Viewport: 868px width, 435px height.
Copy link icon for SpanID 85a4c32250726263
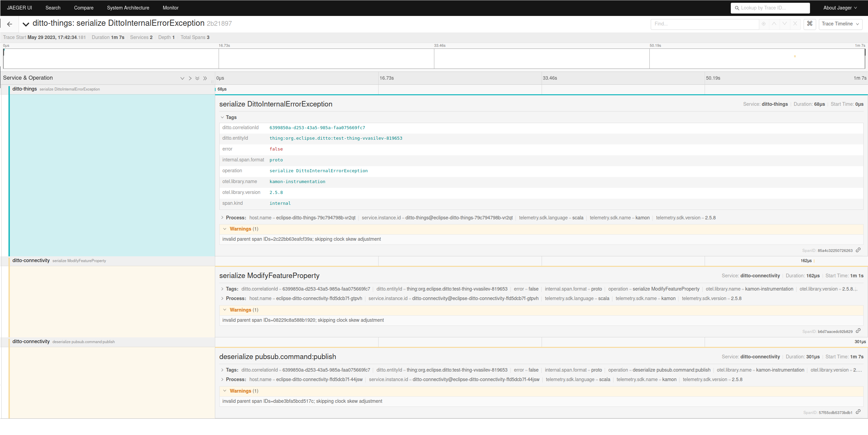(x=859, y=250)
